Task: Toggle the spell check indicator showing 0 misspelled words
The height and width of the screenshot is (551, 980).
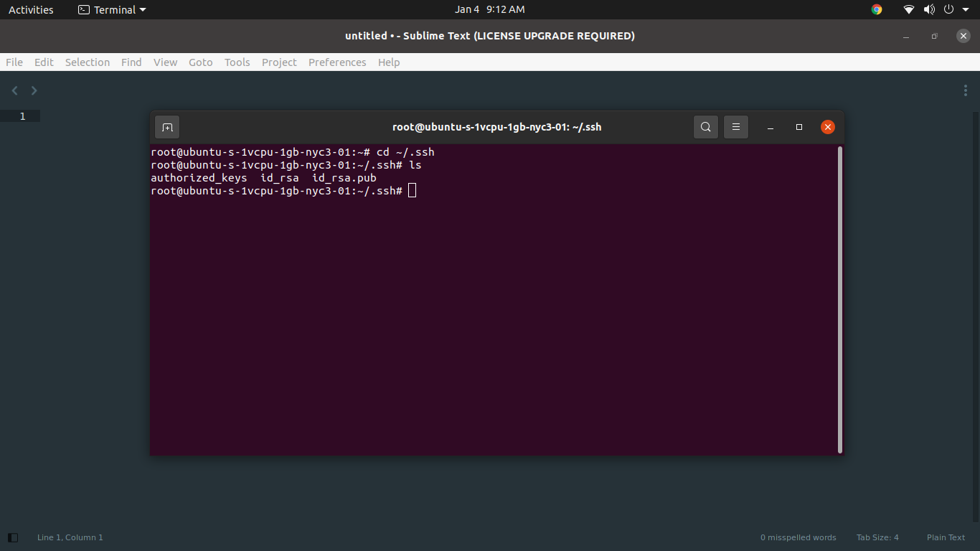Action: [798, 537]
